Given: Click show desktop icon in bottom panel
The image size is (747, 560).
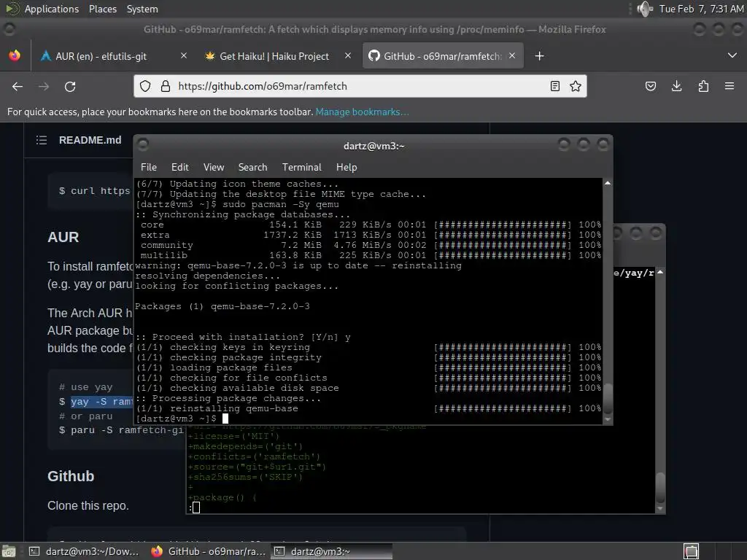Looking at the screenshot, I should [9, 551].
